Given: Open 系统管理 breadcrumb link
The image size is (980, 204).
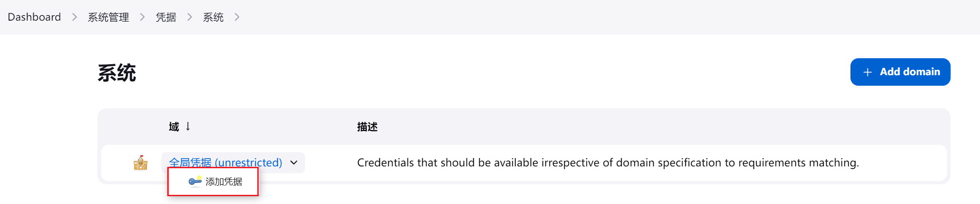Looking at the screenshot, I should 108,17.
